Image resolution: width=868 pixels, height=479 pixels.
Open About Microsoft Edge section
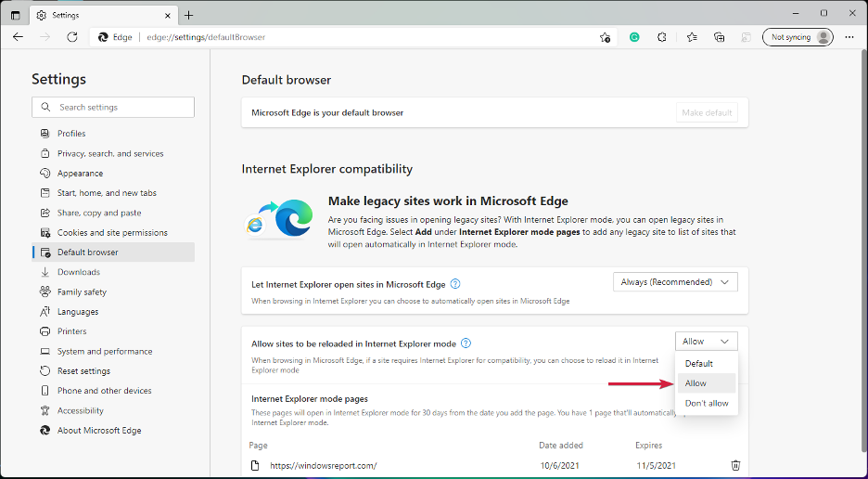click(113, 430)
